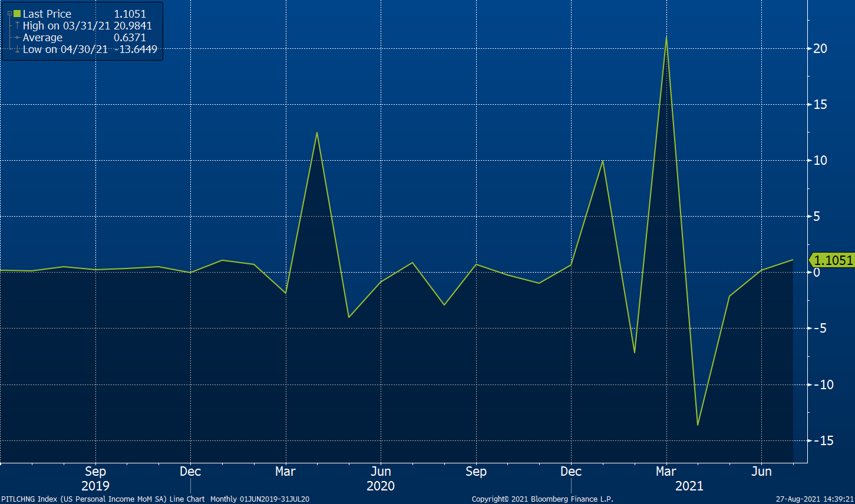This screenshot has width=855, height=504.
Task: Collapse the Last Price legend tree
Action: [x=9, y=14]
